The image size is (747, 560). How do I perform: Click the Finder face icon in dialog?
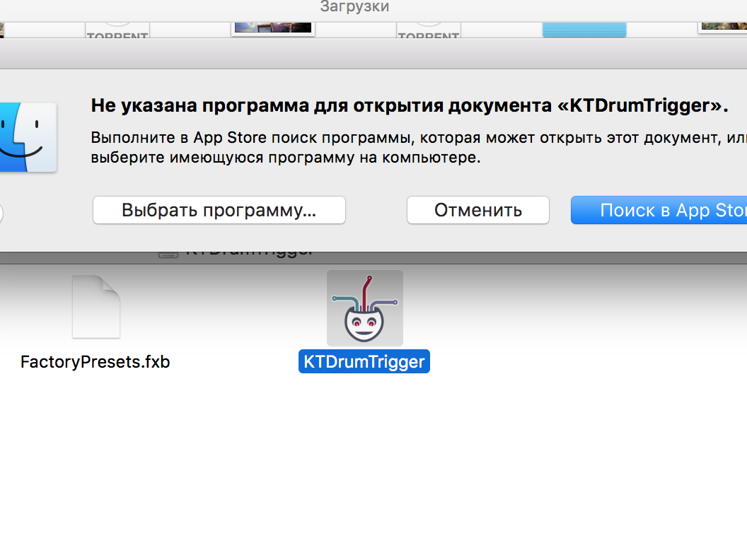pos(28,137)
